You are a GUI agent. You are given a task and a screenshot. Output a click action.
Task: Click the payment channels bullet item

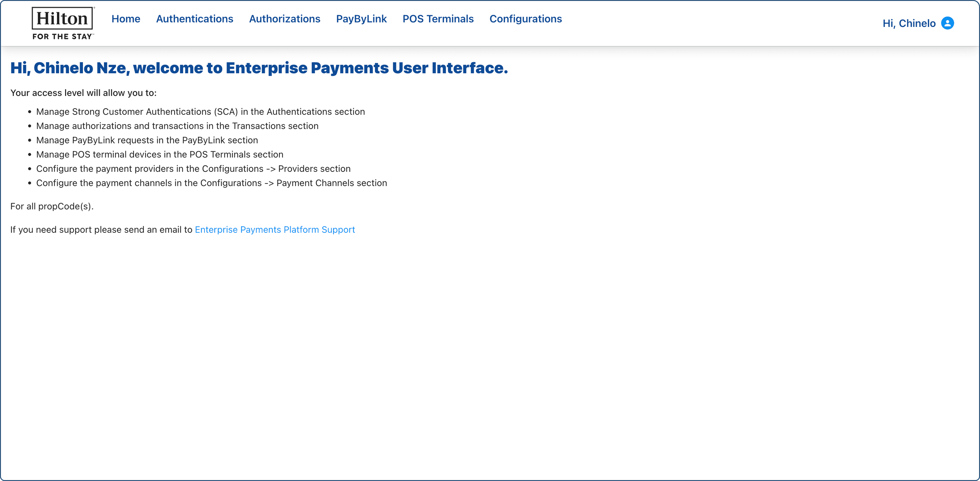[211, 183]
